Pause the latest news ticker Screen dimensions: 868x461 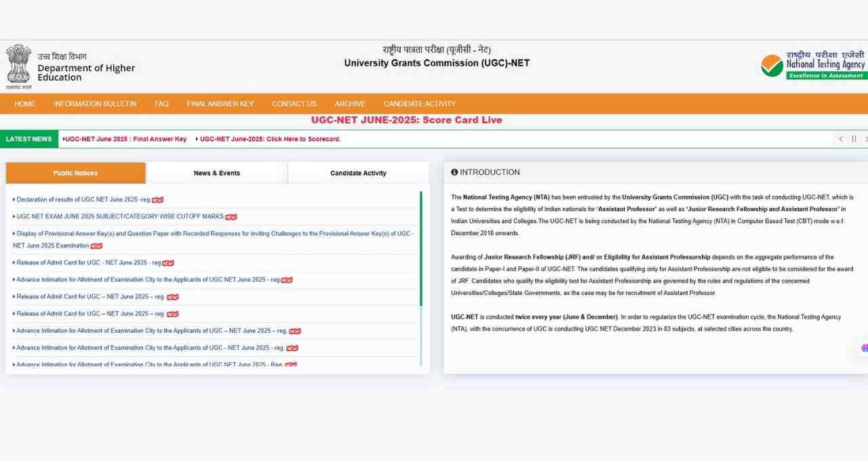[854, 139]
